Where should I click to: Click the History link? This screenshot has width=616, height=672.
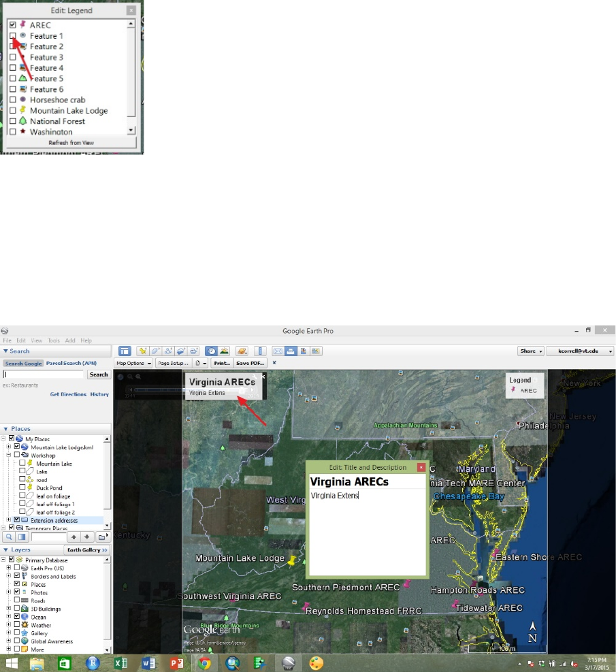99,394
